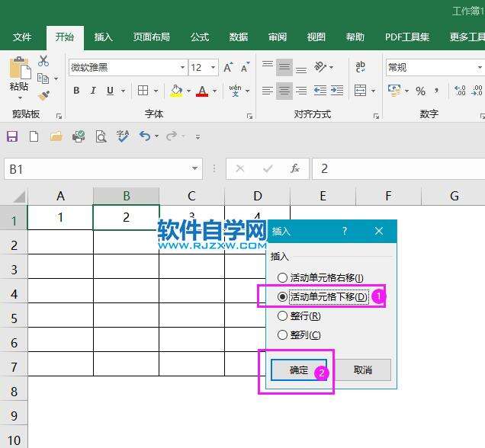
Task: Toggle italic formatting
Action: click(93, 91)
